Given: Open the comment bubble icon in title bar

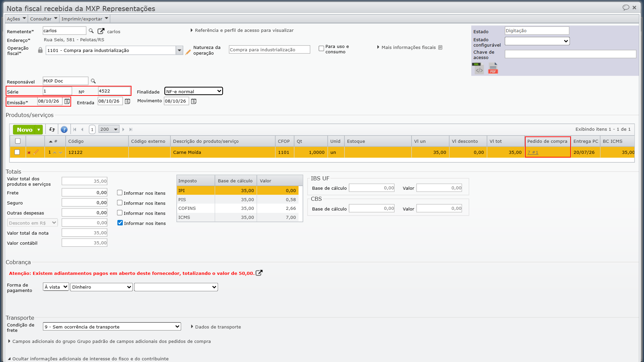Looking at the screenshot, I should [x=626, y=7].
